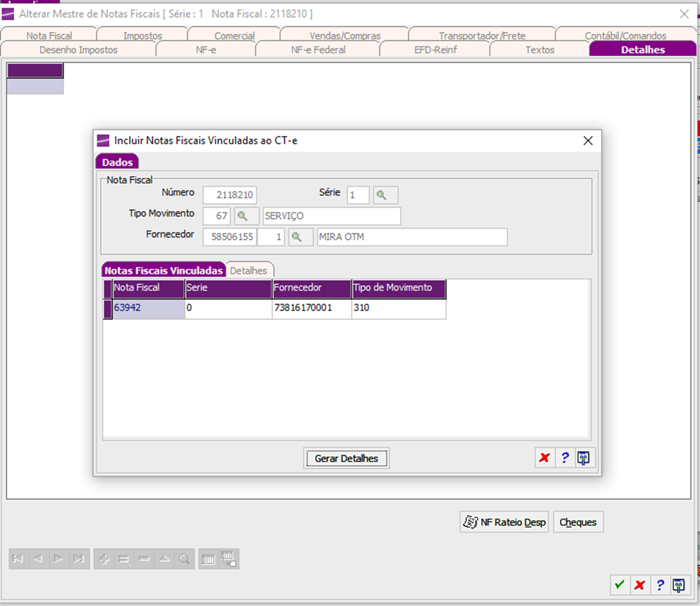The height and width of the screenshot is (606, 700).
Task: Select the Nota Fiscal cell 63942
Action: [x=148, y=308]
